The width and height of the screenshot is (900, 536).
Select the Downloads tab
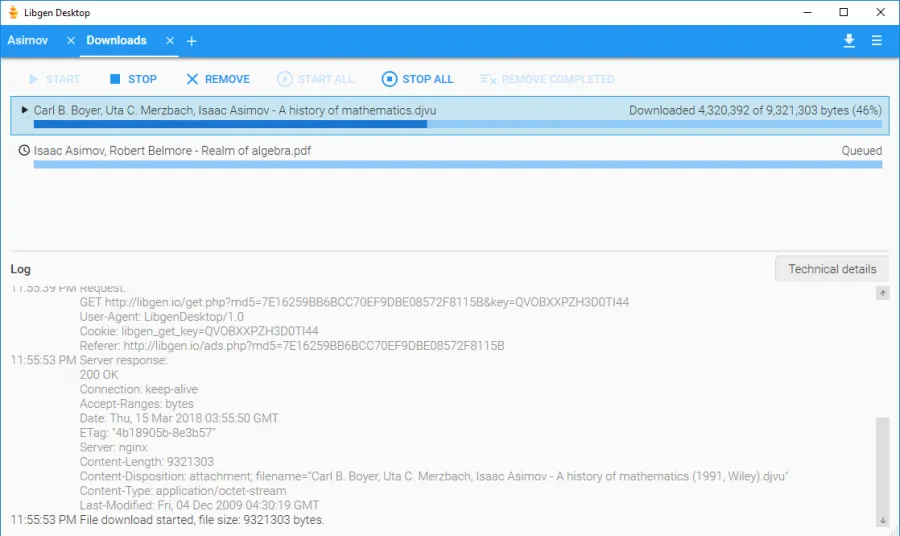pyautogui.click(x=117, y=40)
